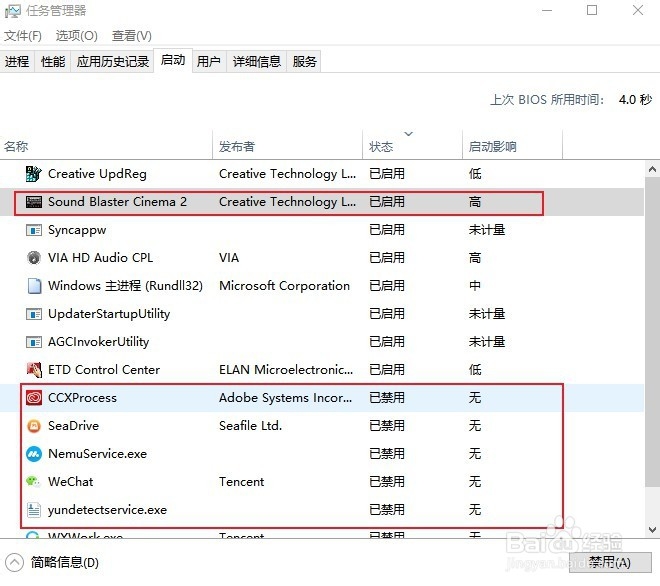Switch to the 应用历史记录 tab
This screenshot has height=586, width=660.
tap(113, 61)
